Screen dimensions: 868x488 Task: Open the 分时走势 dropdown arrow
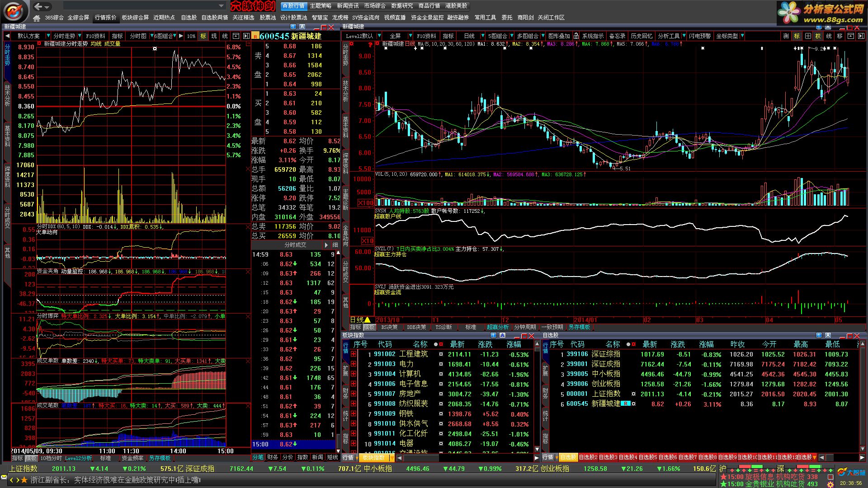[80, 36]
